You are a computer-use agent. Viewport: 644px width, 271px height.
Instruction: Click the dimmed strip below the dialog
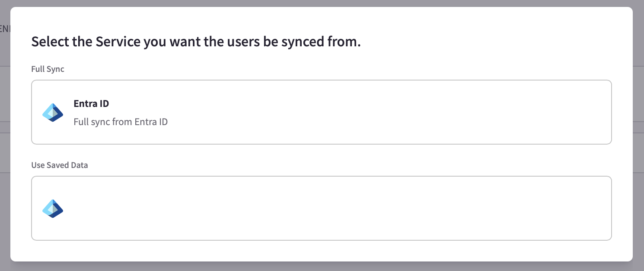(322, 266)
